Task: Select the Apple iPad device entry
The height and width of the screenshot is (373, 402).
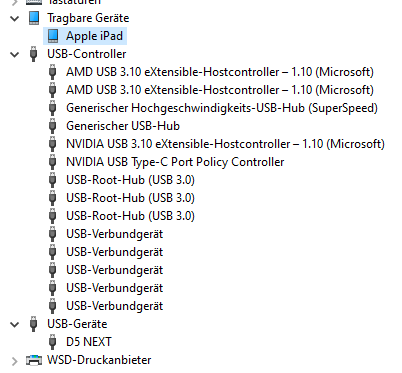Action: coord(94,36)
